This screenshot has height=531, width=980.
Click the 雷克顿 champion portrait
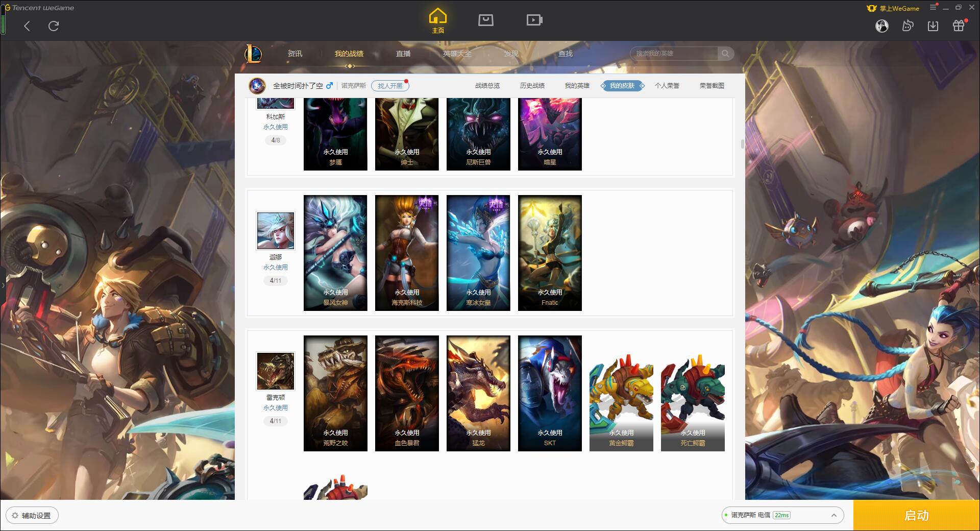pos(276,371)
